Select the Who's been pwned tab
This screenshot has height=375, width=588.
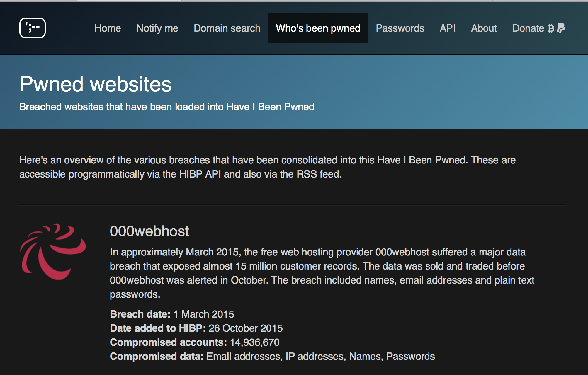coord(318,28)
